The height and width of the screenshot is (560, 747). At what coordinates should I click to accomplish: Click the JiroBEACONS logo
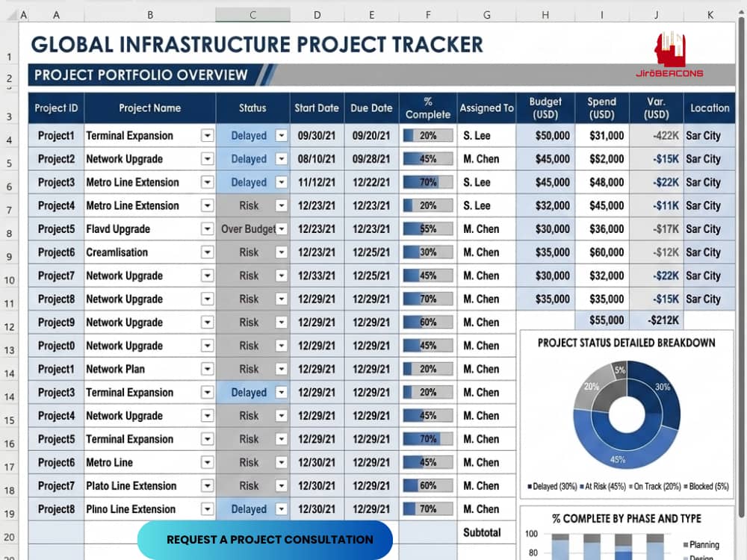[670, 55]
